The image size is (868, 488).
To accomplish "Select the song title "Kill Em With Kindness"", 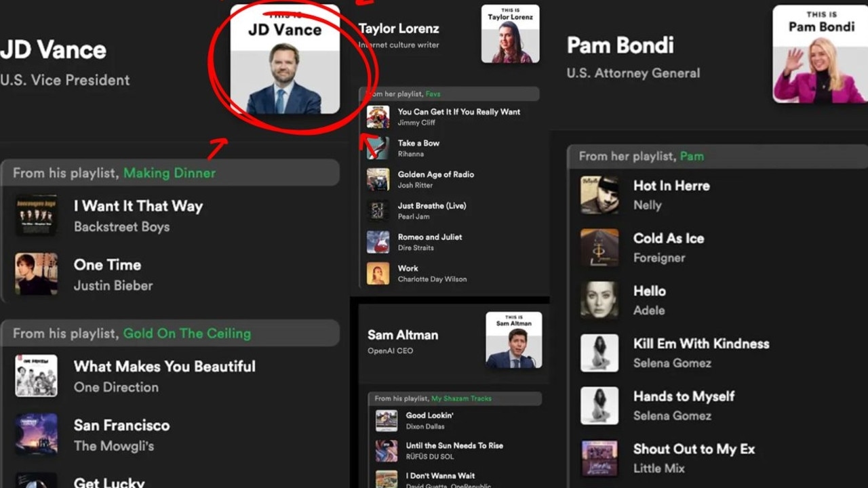I will (x=701, y=344).
